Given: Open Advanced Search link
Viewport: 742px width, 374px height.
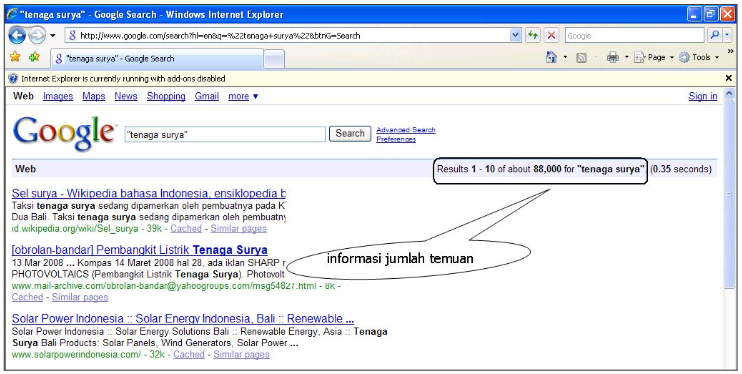Looking at the screenshot, I should click(406, 130).
